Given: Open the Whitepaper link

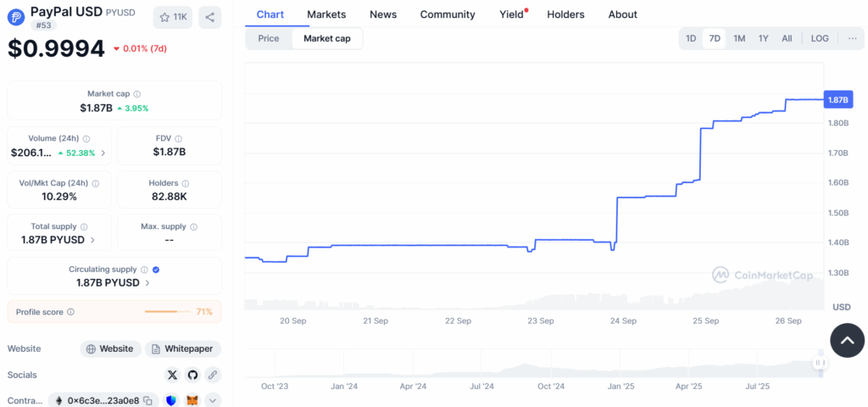Looking at the screenshot, I should click(183, 348).
